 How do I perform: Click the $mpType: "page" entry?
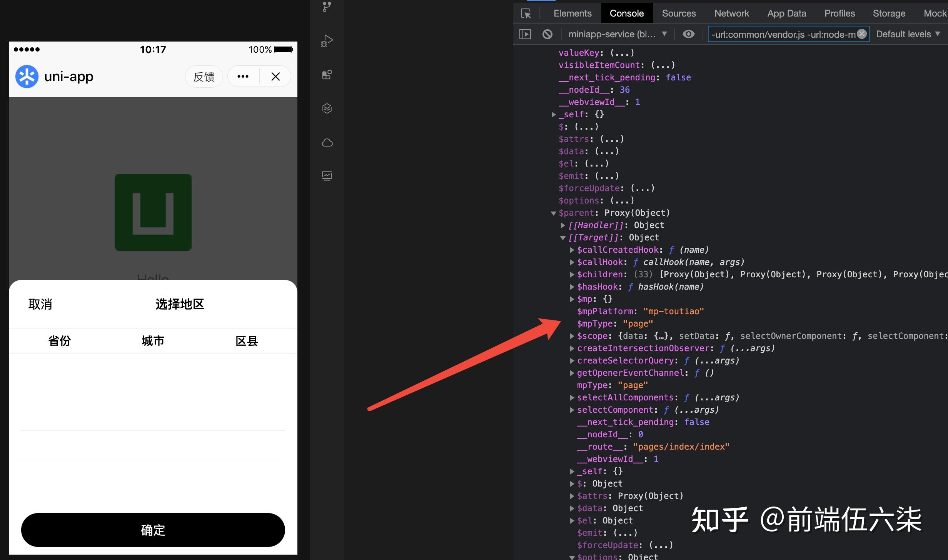[615, 324]
